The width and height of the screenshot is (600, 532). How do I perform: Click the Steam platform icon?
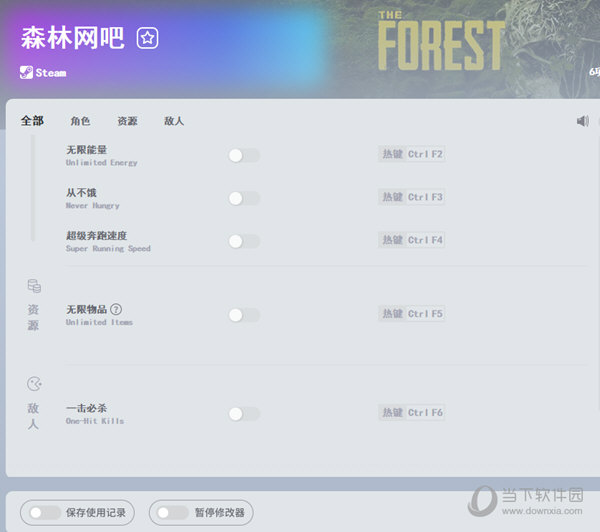(26, 72)
